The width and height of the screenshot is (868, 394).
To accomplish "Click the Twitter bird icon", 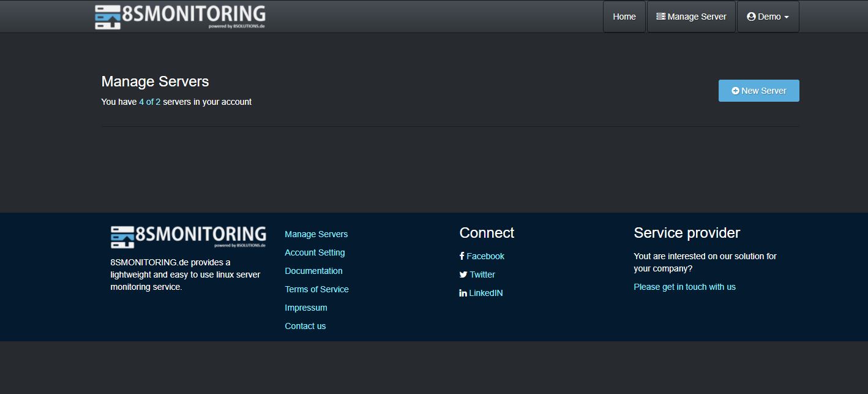I will tap(463, 275).
